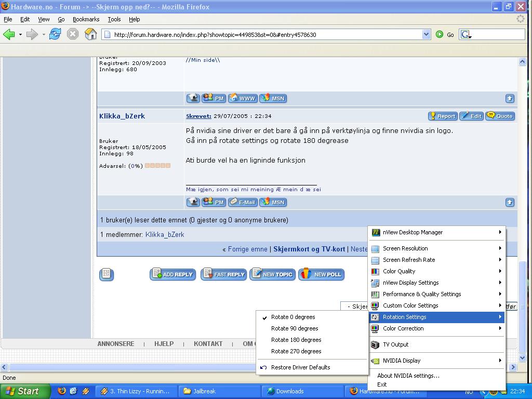
Task: Open the Tools menu
Action: tap(114, 19)
